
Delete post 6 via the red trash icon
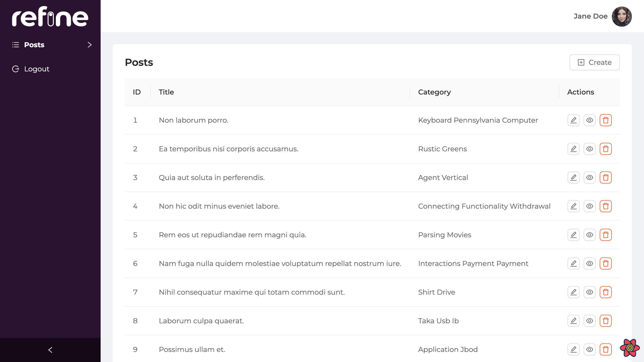point(606,263)
